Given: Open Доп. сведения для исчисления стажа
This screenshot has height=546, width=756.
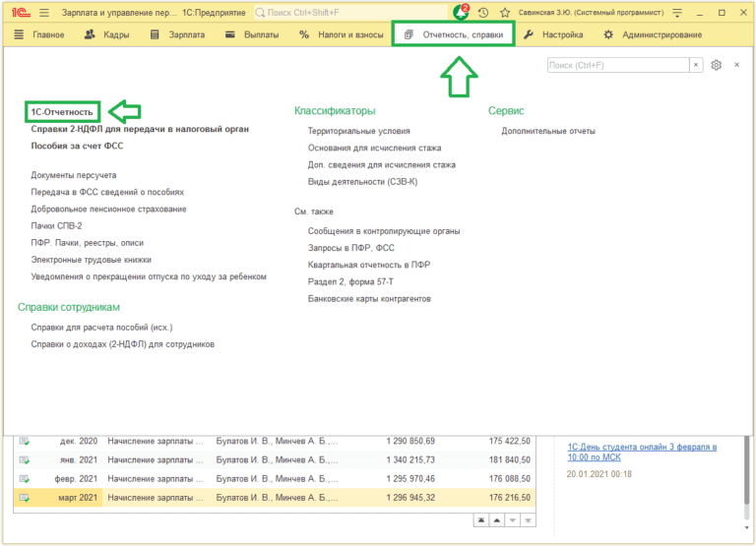Looking at the screenshot, I should click(x=381, y=165).
